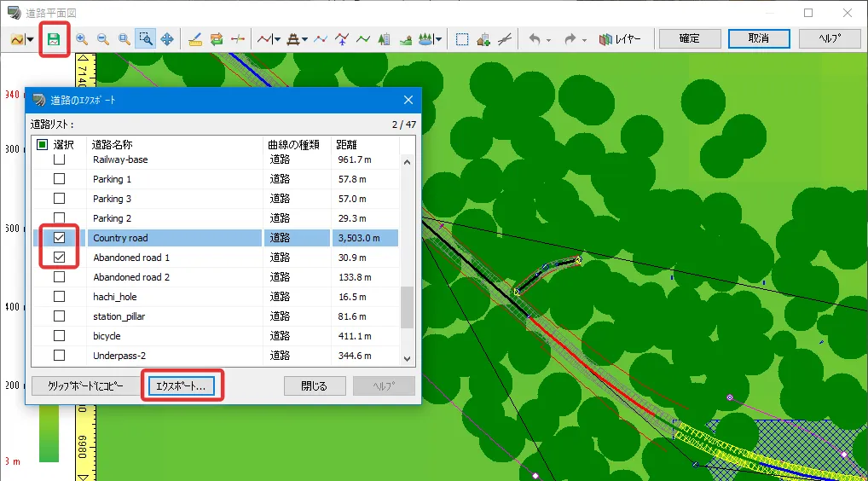Click the 閉じる button in dialog
Viewport: 868px width, 481px height.
[x=314, y=385]
